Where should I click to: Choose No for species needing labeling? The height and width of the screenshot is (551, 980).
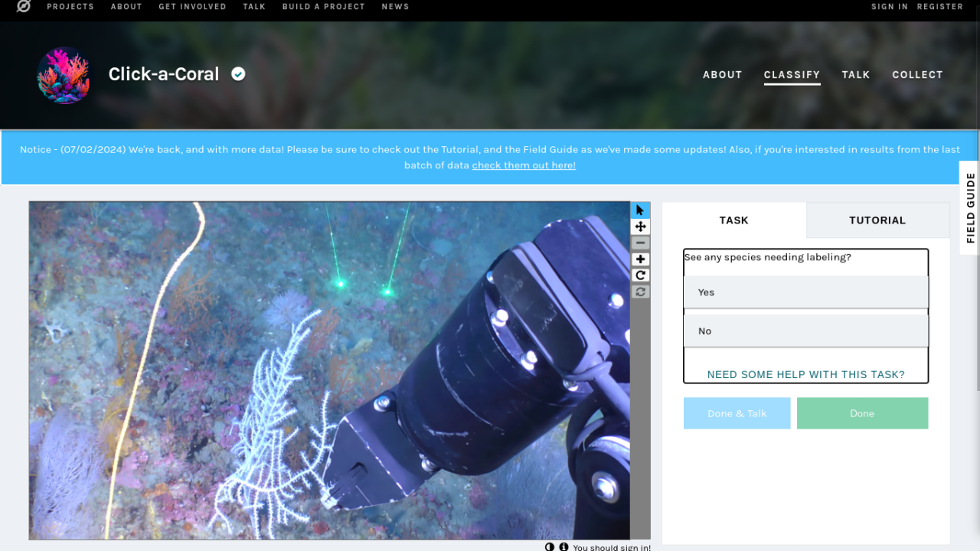805,331
